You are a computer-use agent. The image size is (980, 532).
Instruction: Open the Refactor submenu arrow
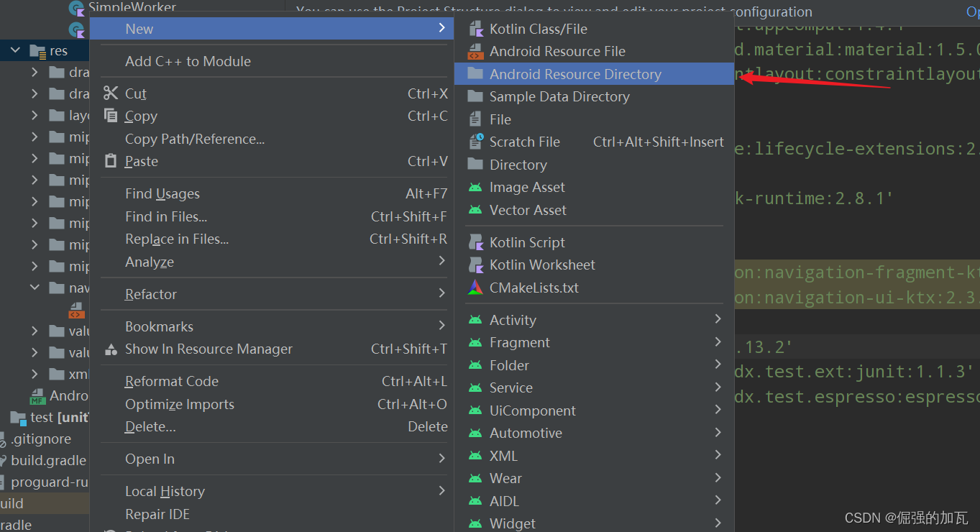[441, 293]
